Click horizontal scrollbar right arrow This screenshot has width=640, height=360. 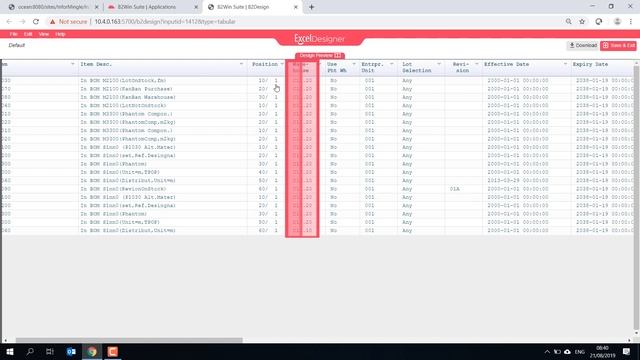point(629,340)
